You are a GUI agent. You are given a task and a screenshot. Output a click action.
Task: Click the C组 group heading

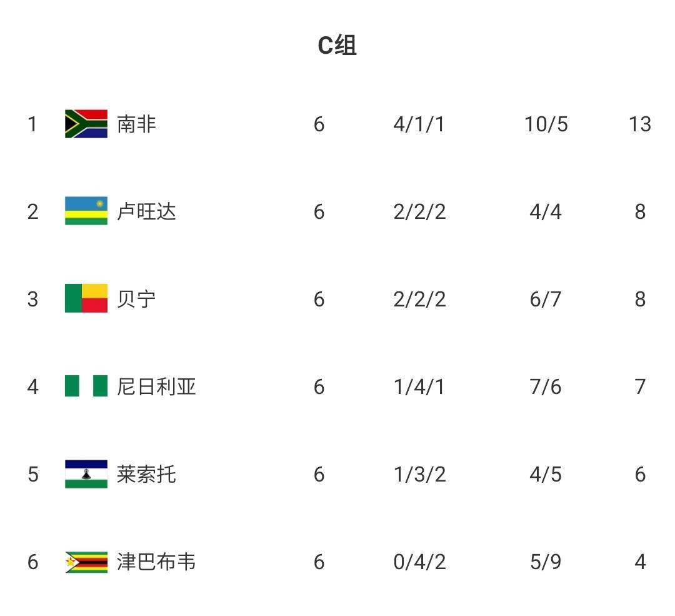click(337, 46)
